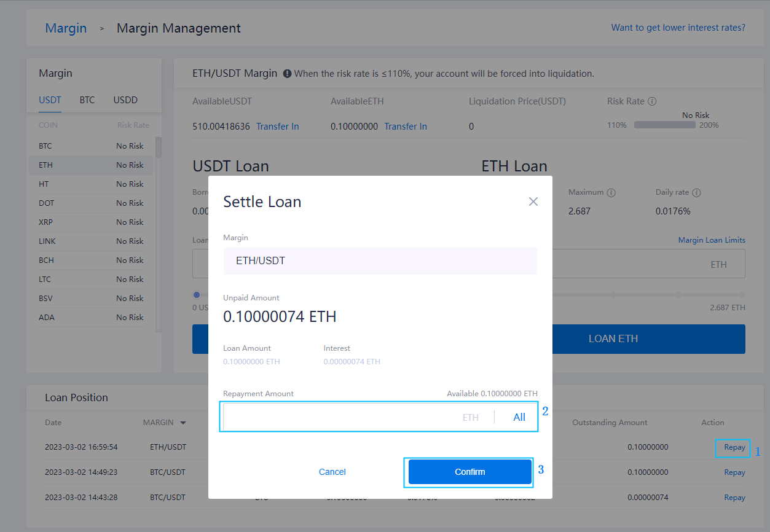The width and height of the screenshot is (770, 532).
Task: Click the Maximum info icon
Action: coord(611,192)
